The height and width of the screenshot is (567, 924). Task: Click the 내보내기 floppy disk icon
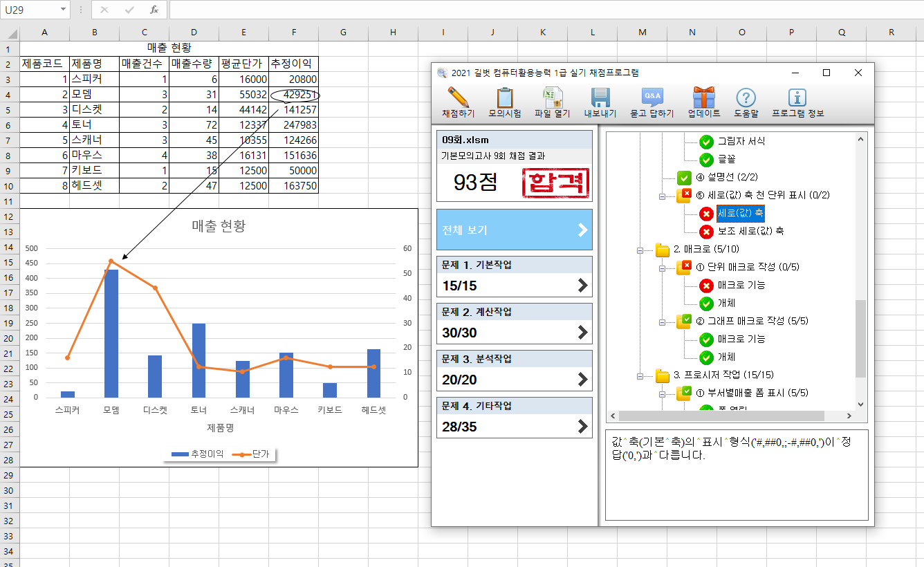click(x=599, y=98)
